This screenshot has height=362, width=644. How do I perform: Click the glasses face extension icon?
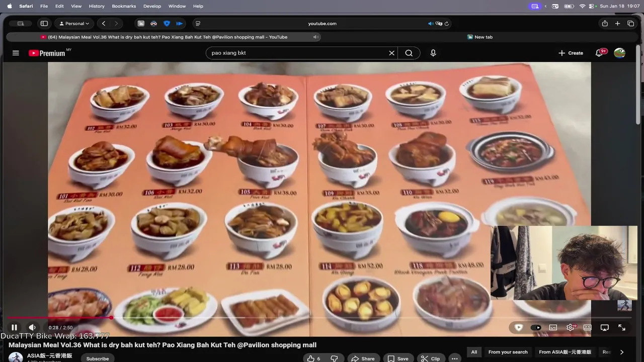click(x=153, y=24)
